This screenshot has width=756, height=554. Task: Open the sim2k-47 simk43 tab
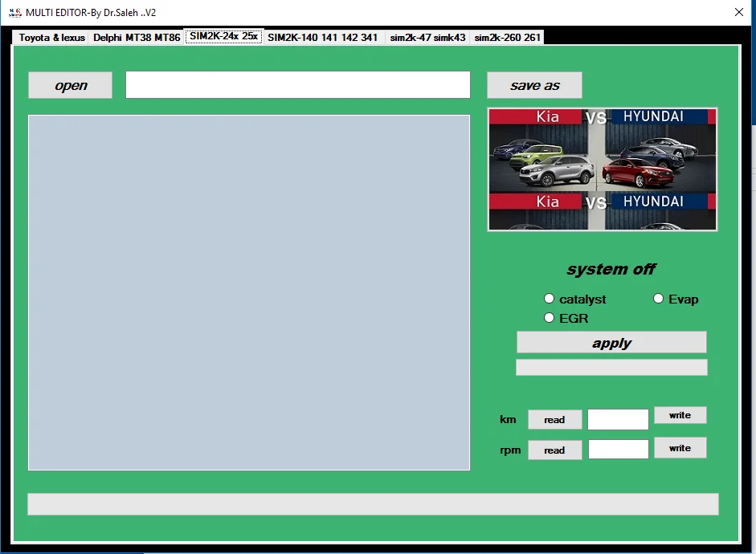[427, 38]
